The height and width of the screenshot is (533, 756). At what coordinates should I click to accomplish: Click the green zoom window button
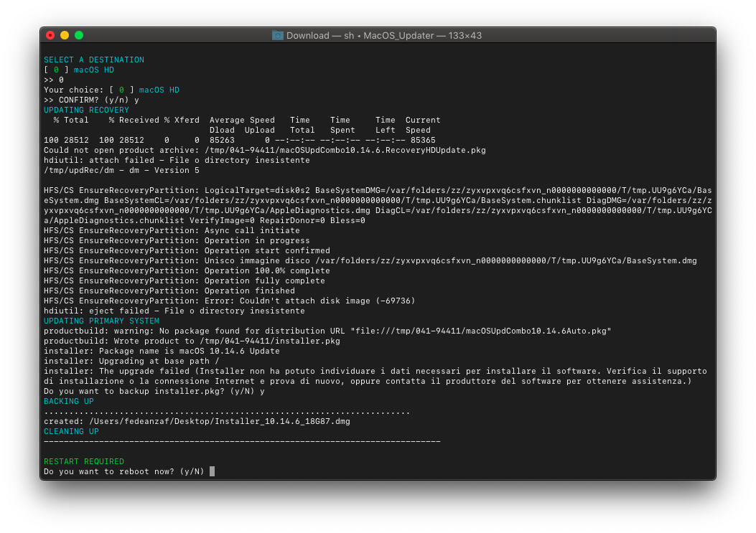79,35
